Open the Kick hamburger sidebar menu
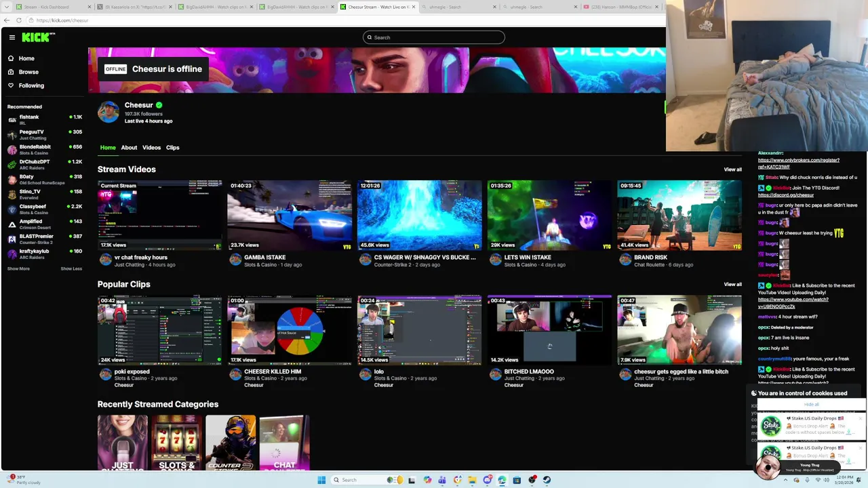The width and height of the screenshot is (868, 488). pos(12,37)
